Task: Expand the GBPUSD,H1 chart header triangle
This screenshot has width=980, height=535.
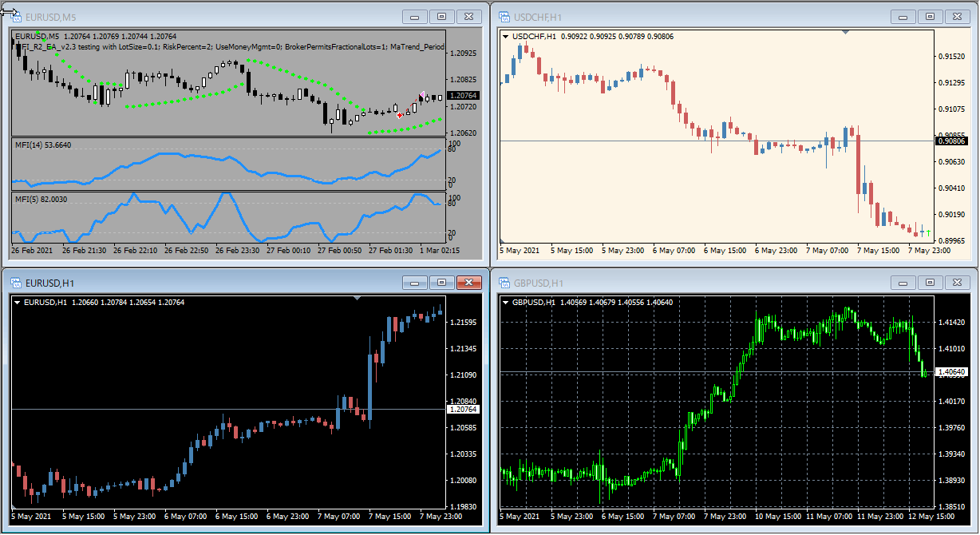Action: point(506,303)
